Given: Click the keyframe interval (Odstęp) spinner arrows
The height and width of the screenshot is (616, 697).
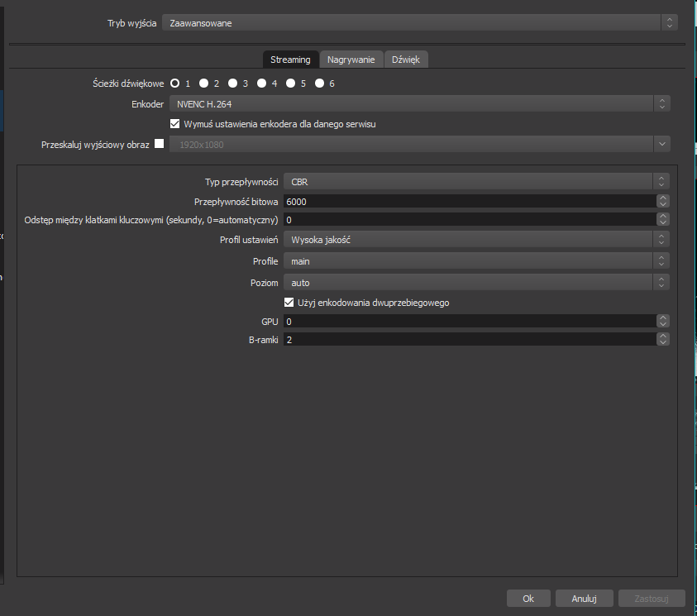Looking at the screenshot, I should pos(662,220).
